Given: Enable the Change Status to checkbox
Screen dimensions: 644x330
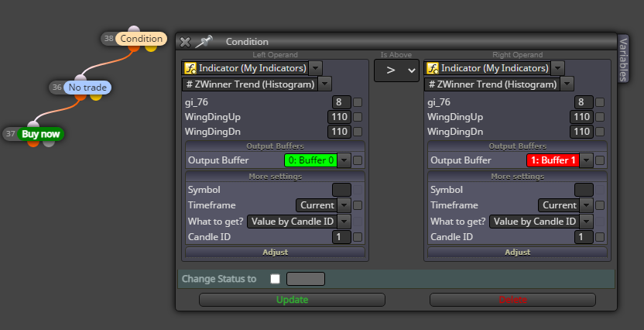Looking at the screenshot, I should 276,279.
